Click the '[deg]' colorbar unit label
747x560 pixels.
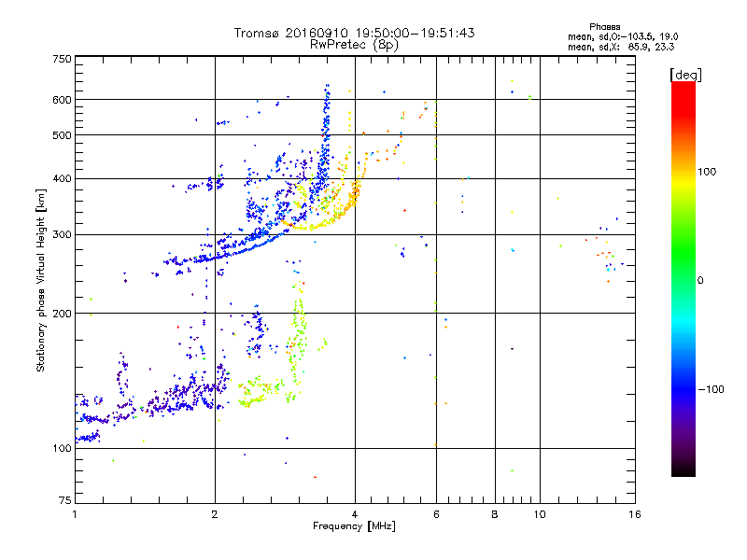(x=685, y=75)
